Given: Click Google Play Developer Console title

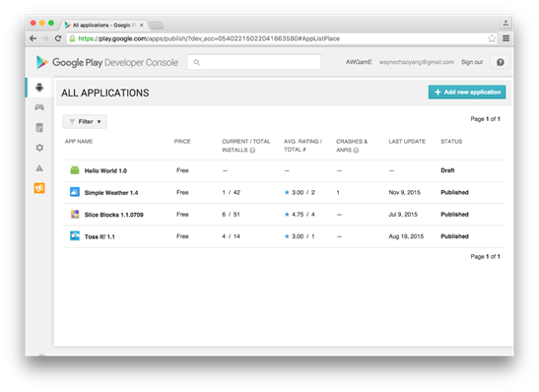Looking at the screenshot, I should click(115, 62).
